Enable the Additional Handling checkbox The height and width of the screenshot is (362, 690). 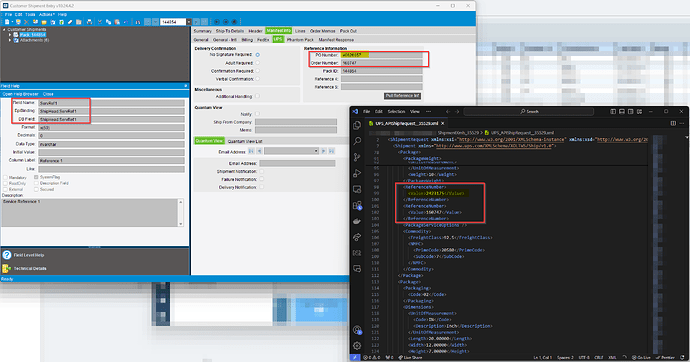(x=257, y=96)
